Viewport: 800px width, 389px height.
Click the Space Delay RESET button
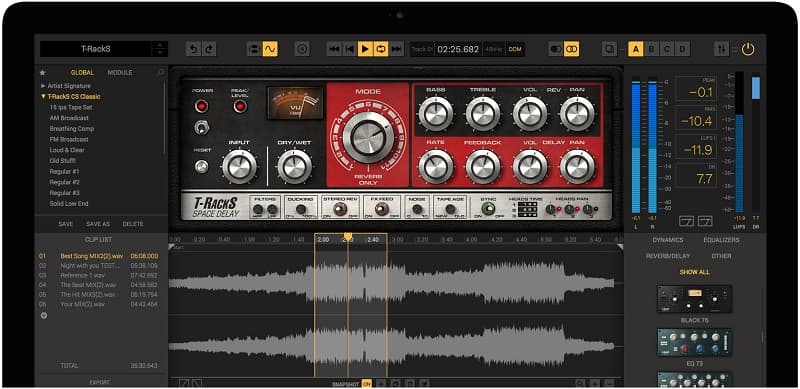pos(202,166)
